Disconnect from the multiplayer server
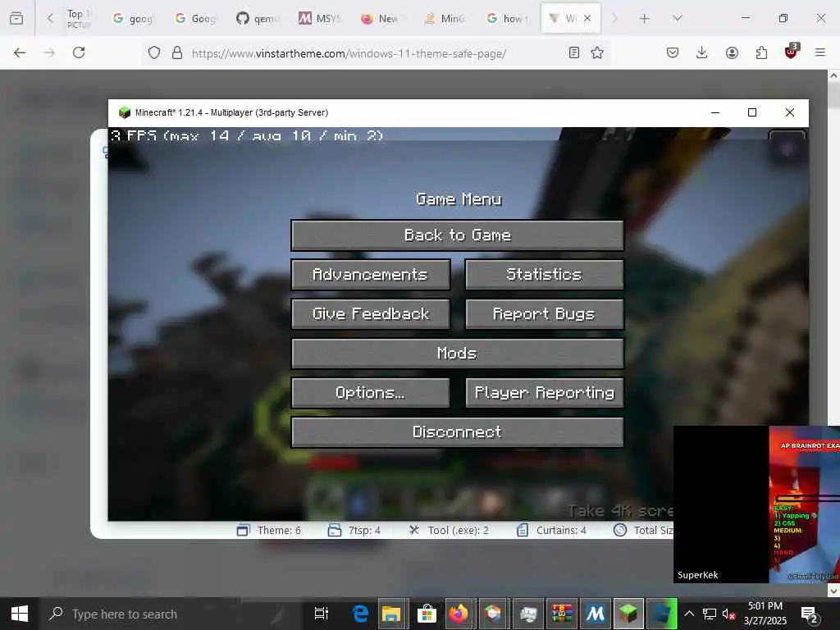Image resolution: width=840 pixels, height=630 pixels. (x=457, y=431)
